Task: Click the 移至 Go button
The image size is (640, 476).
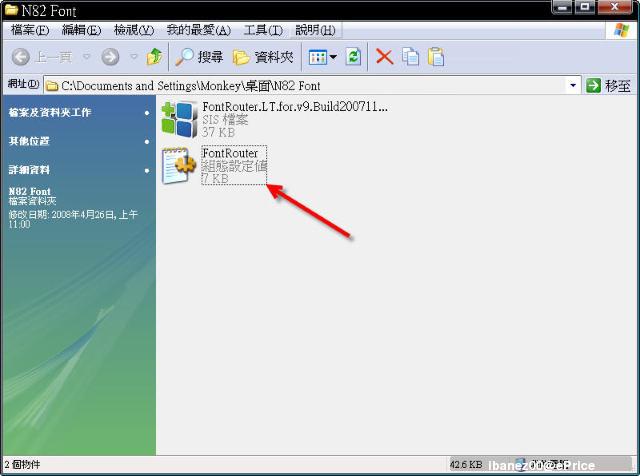Action: (608, 86)
